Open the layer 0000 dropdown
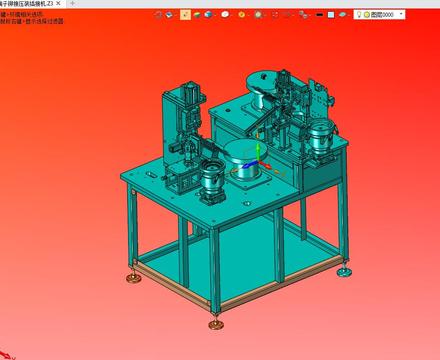This screenshot has height=360, width=440. pos(401,15)
